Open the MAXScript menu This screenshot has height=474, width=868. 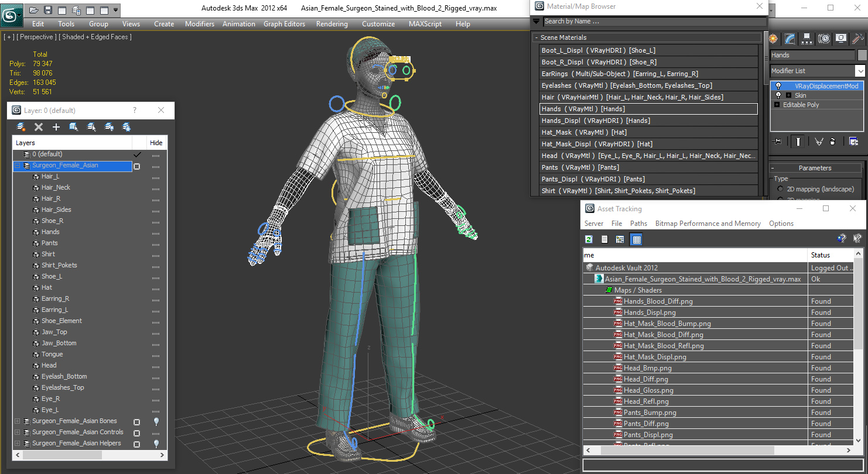pos(425,24)
